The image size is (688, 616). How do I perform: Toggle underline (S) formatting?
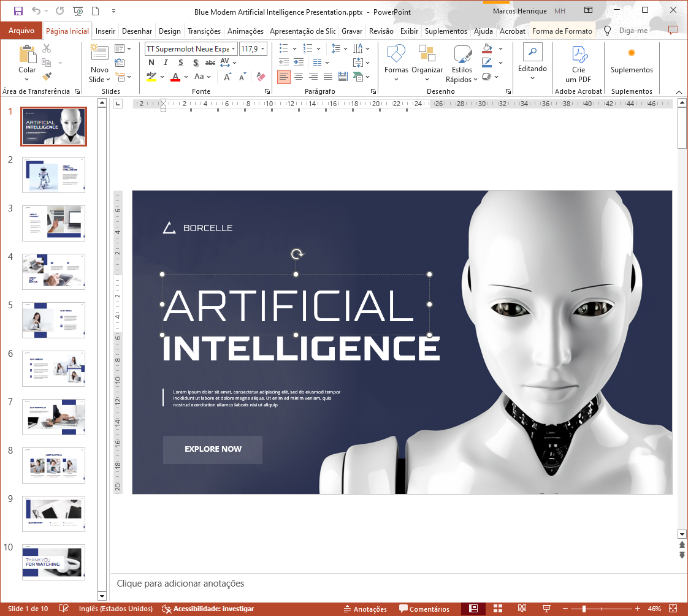[x=181, y=63]
